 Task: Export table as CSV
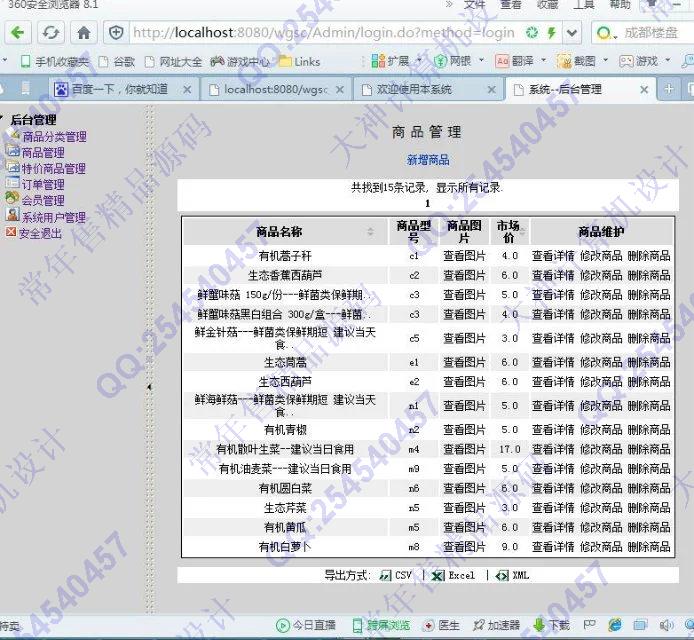pos(396,575)
